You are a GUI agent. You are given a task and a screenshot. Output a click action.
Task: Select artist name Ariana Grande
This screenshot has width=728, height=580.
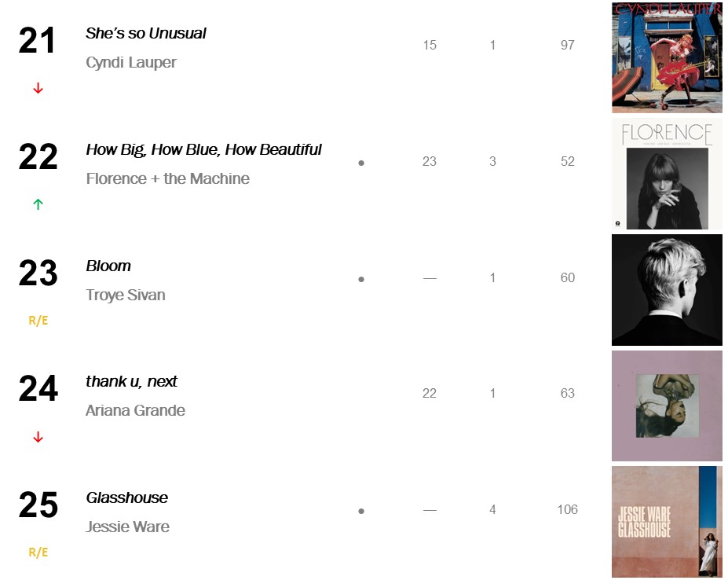135,410
